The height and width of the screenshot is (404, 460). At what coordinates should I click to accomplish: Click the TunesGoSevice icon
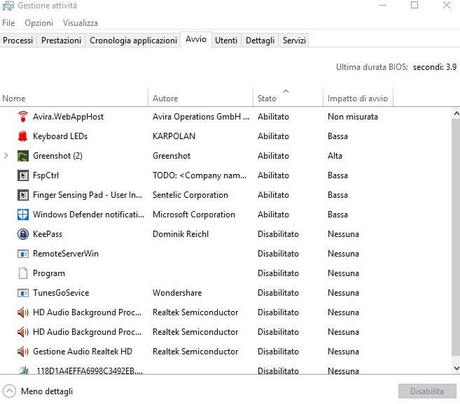(x=23, y=293)
